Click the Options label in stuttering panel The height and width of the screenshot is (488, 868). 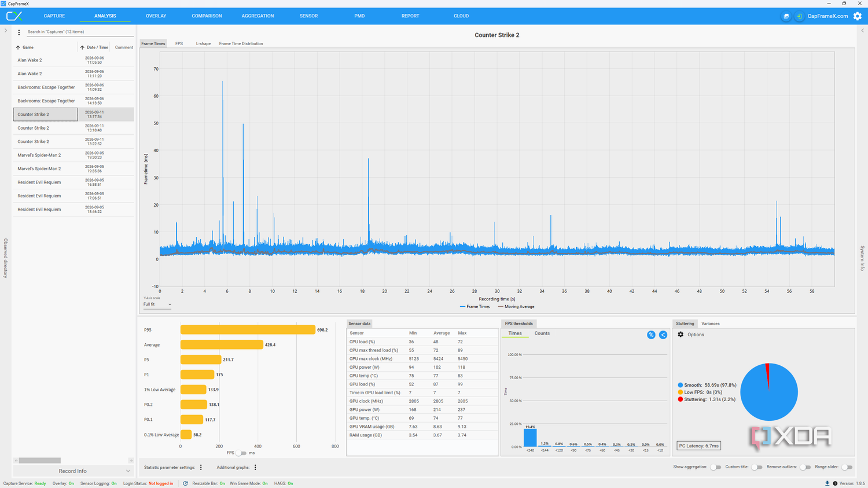(x=696, y=335)
